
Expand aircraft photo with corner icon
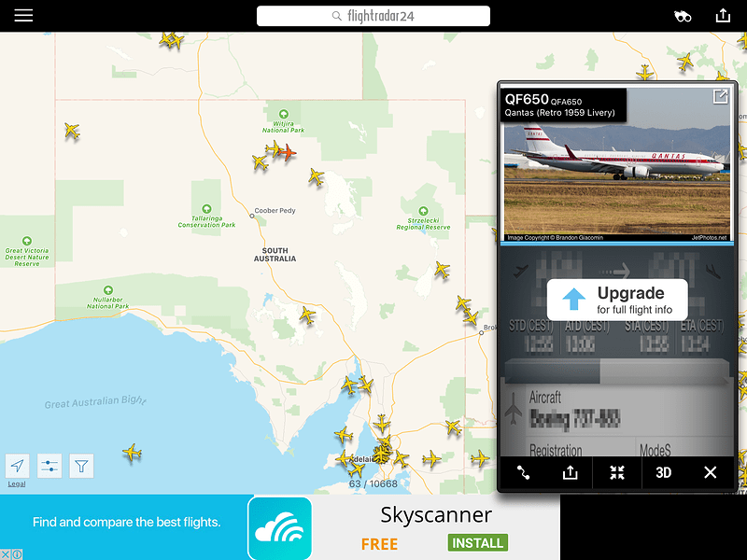click(720, 97)
